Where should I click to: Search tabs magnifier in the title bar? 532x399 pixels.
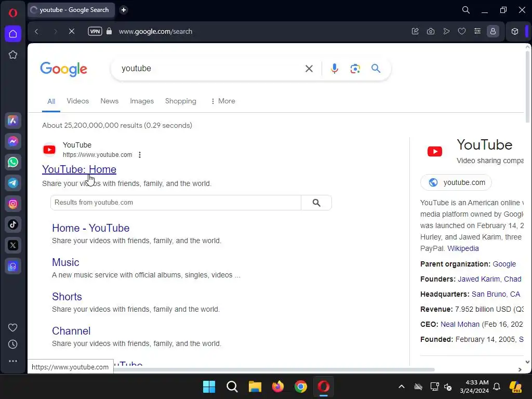coord(466,10)
